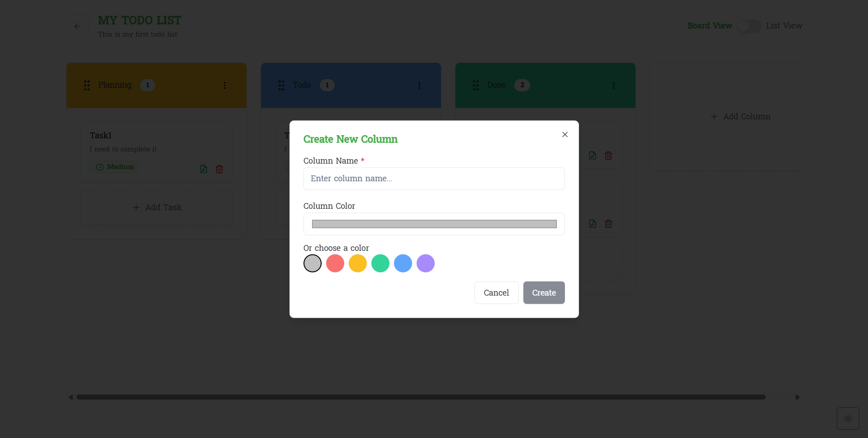868x438 pixels.
Task: Delete the first Done task via trash icon
Action: (608, 155)
